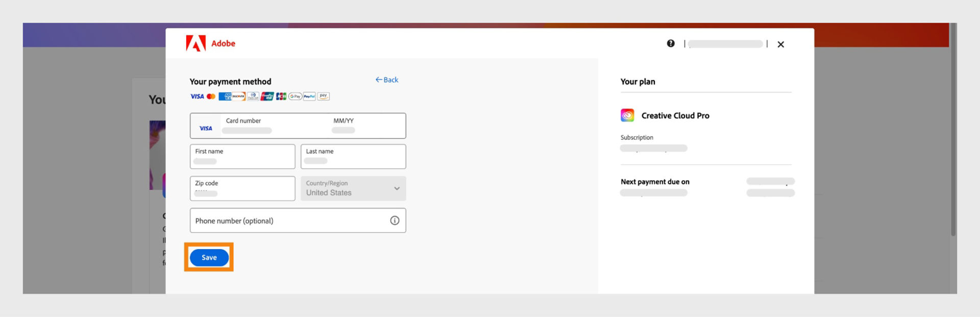This screenshot has height=317, width=980.
Task: Open the help question-mark icon
Action: [x=671, y=43]
